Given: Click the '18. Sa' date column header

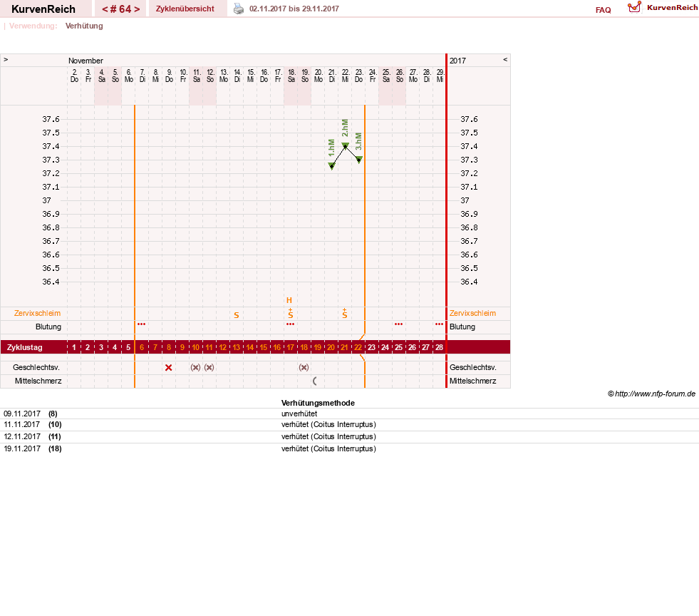Looking at the screenshot, I should tap(291, 76).
